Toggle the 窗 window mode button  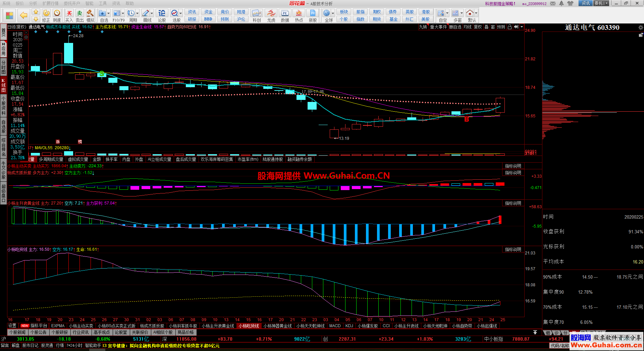pyautogui.click(x=493, y=27)
